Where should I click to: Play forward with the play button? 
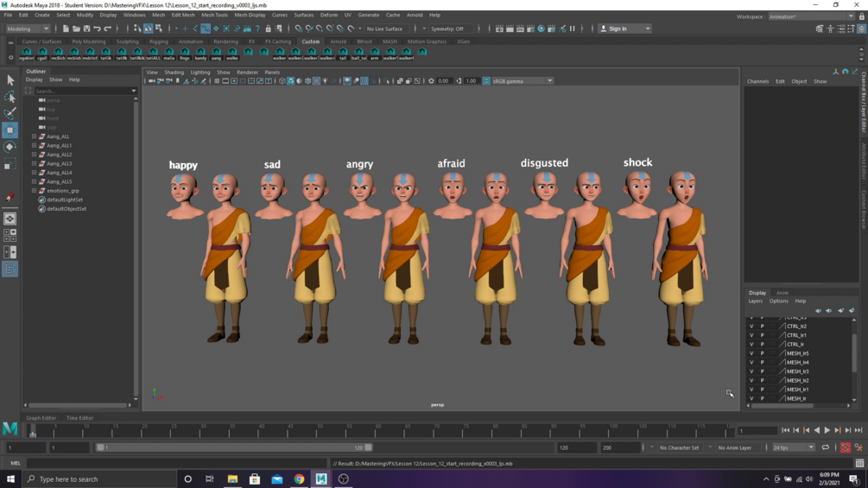(x=827, y=430)
